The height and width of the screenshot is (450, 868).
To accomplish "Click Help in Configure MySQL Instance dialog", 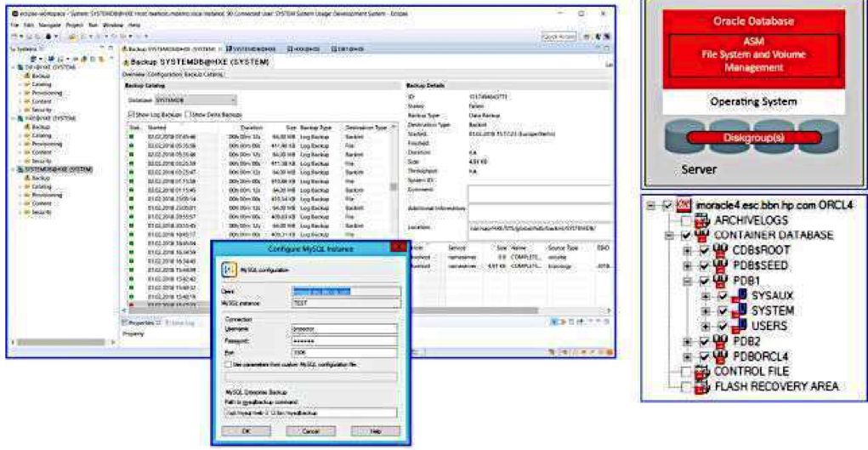I will [x=375, y=430].
